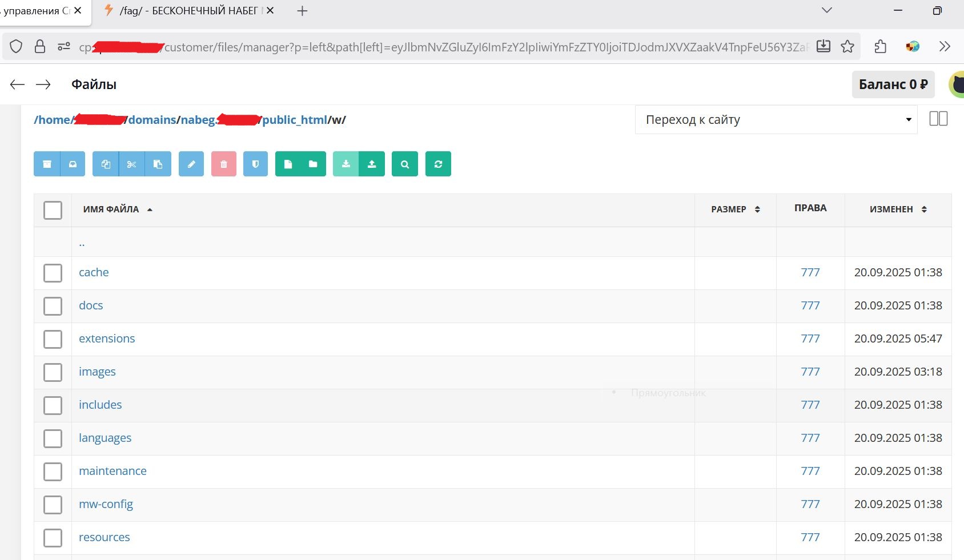Jump to domains in the breadcrumb path
Image resolution: width=964 pixels, height=560 pixels.
click(x=152, y=120)
